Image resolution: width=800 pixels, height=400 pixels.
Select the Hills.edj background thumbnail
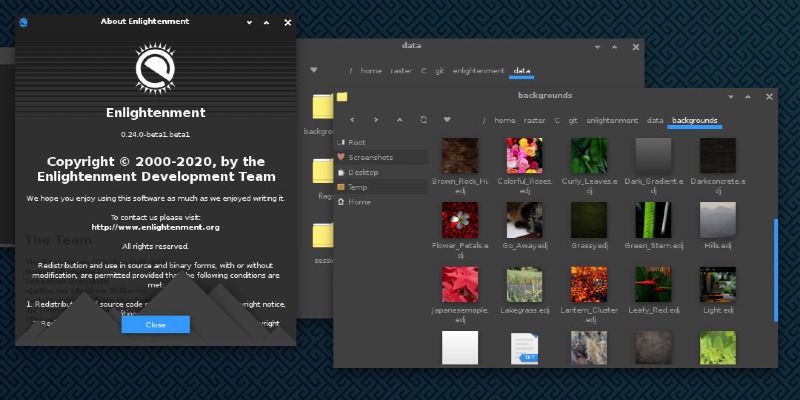pyautogui.click(x=718, y=223)
